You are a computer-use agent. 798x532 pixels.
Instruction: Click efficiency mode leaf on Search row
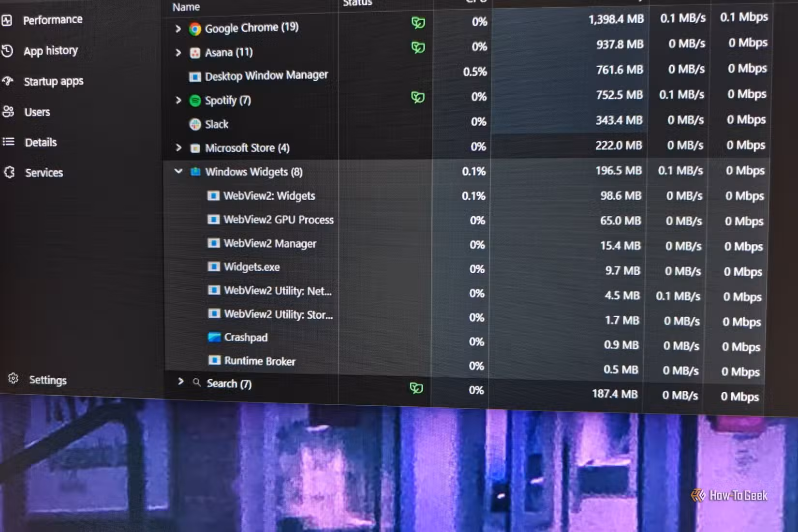(x=416, y=388)
